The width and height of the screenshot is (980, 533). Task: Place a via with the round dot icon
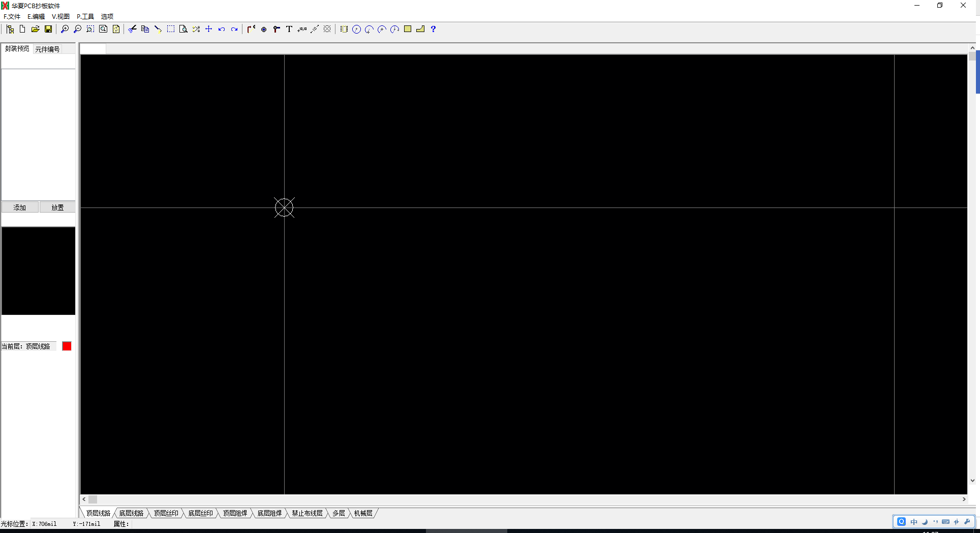pos(264,29)
